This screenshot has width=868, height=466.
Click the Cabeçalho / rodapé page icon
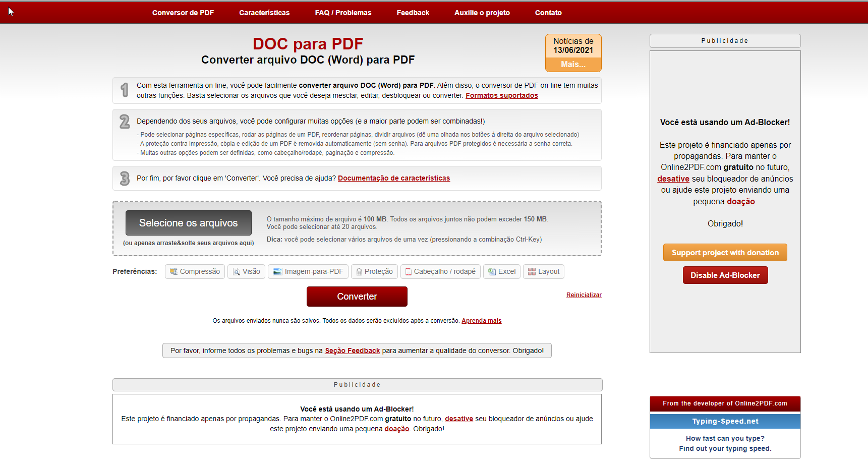(409, 272)
